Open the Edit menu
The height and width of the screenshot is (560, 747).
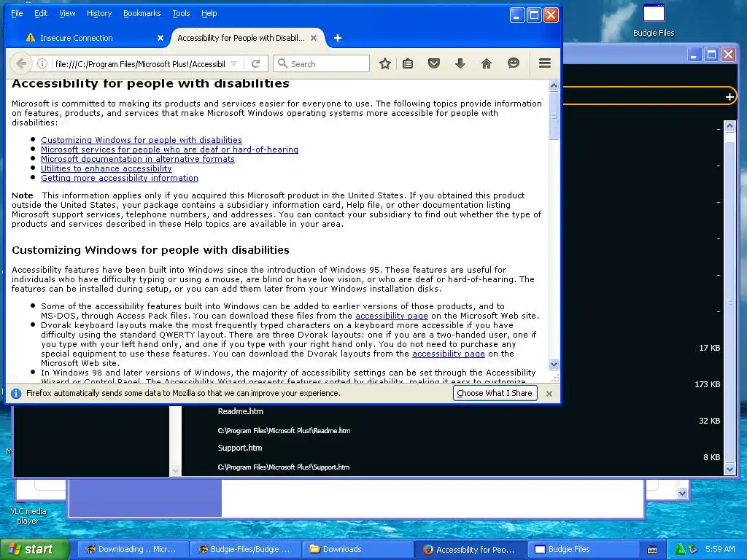click(x=41, y=13)
